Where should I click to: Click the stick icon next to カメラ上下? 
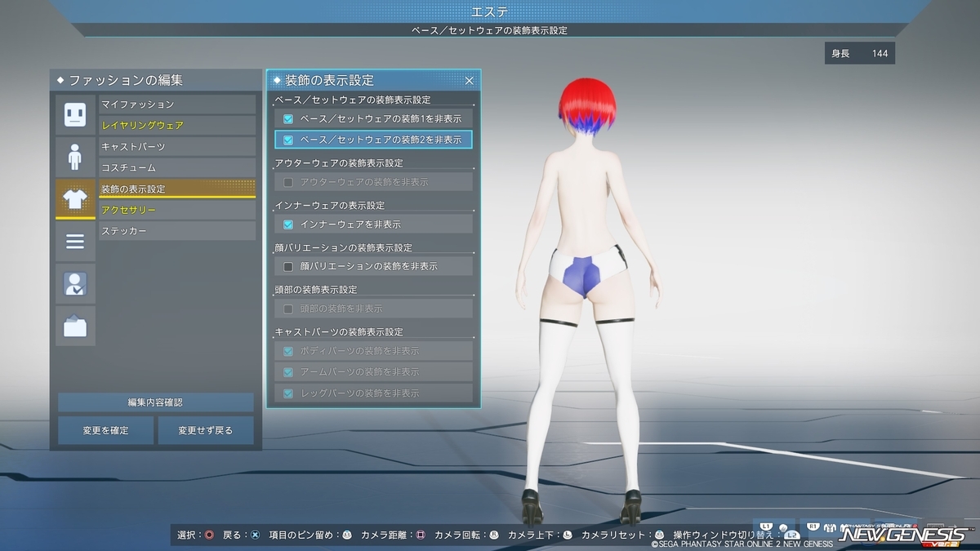tap(568, 535)
